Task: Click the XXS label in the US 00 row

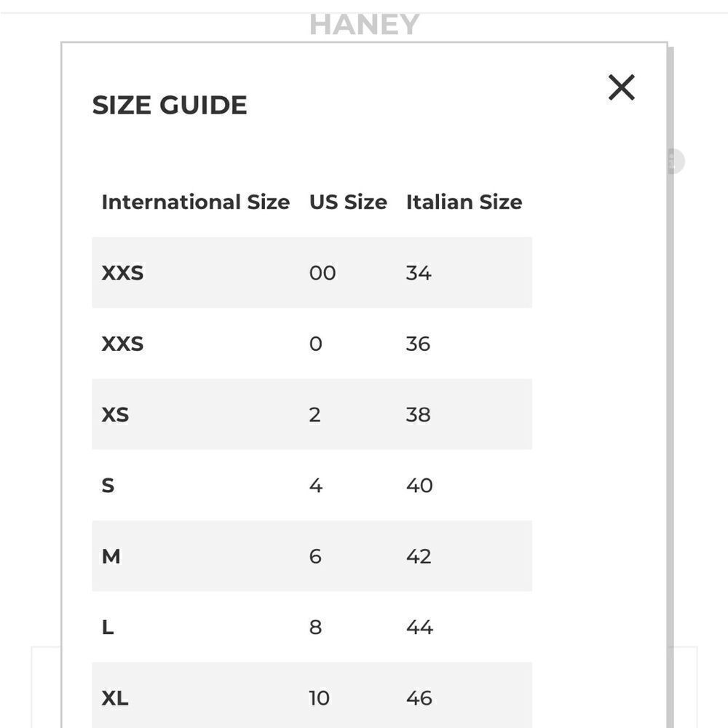Action: [122, 273]
